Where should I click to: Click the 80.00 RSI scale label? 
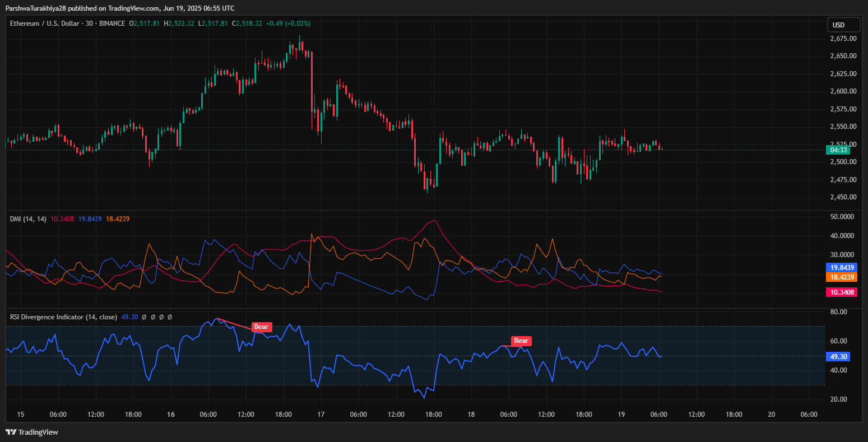click(838, 311)
